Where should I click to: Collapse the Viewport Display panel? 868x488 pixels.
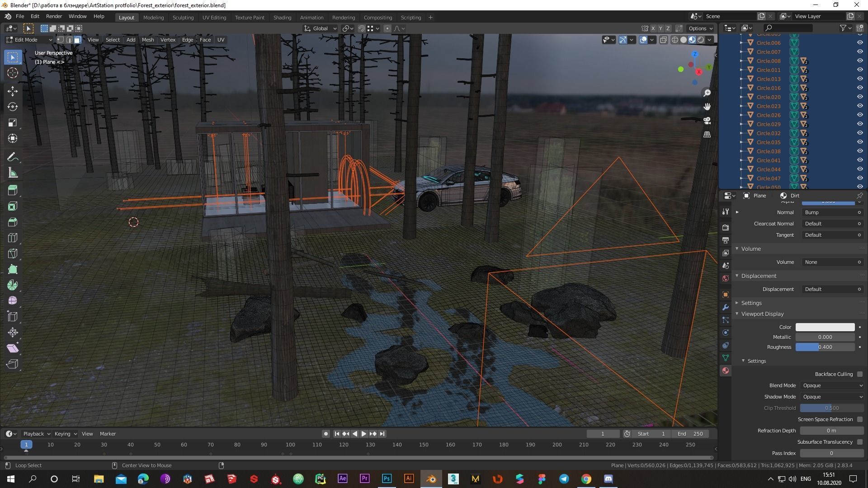762,314
